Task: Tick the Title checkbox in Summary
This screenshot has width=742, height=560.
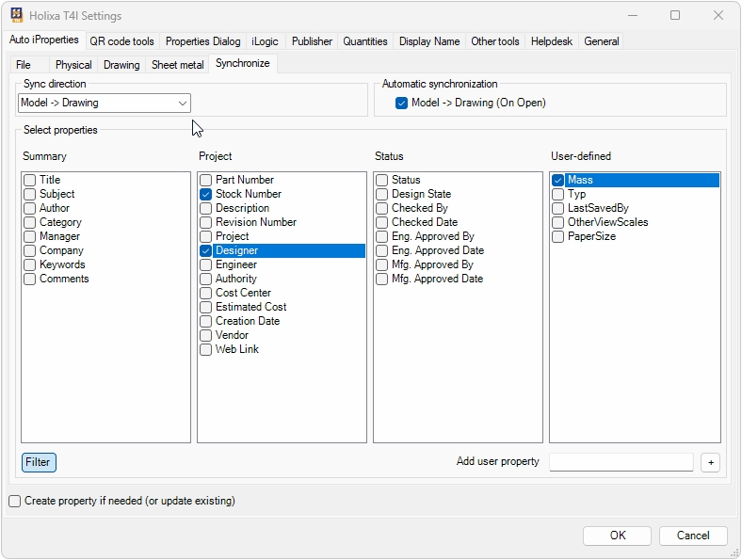Action: point(30,180)
